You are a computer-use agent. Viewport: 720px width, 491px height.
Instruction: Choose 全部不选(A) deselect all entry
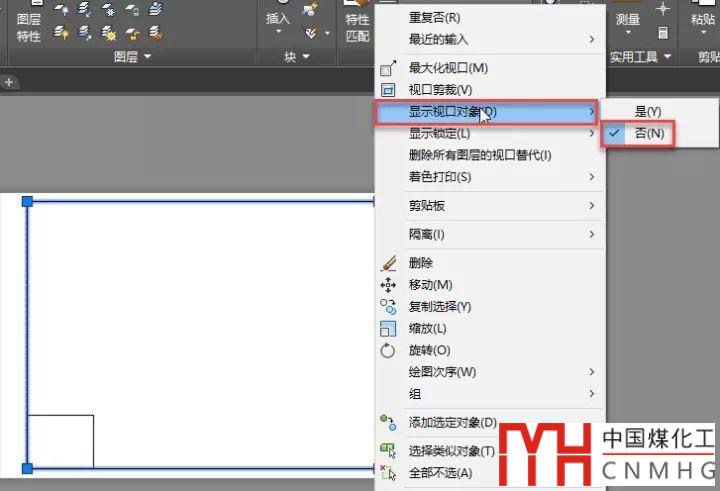tap(438, 473)
